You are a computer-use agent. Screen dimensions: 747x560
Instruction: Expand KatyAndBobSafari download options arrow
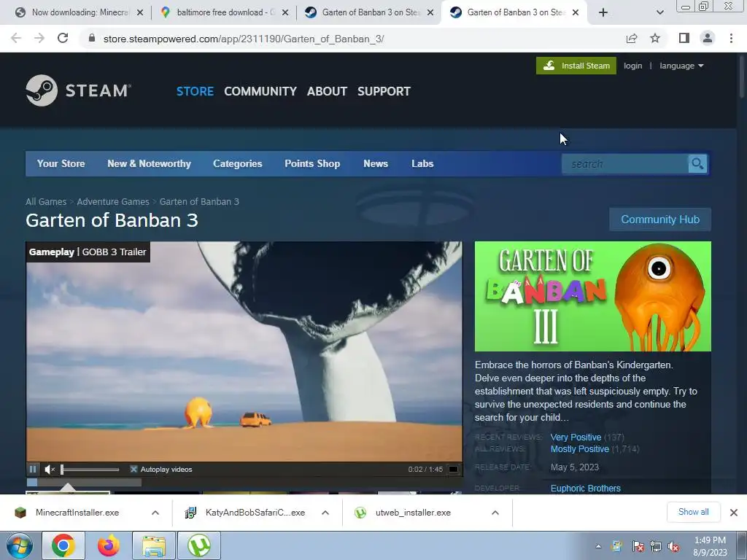(x=325, y=513)
